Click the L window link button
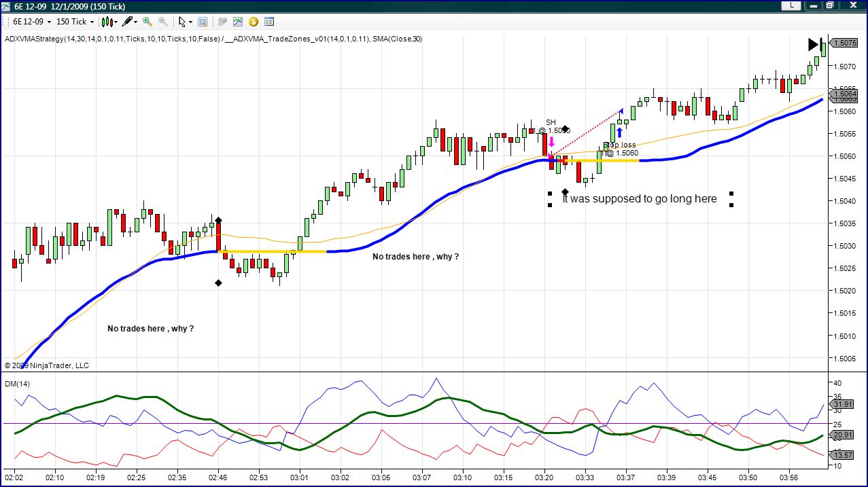The width and height of the screenshot is (868, 487). (792, 5)
